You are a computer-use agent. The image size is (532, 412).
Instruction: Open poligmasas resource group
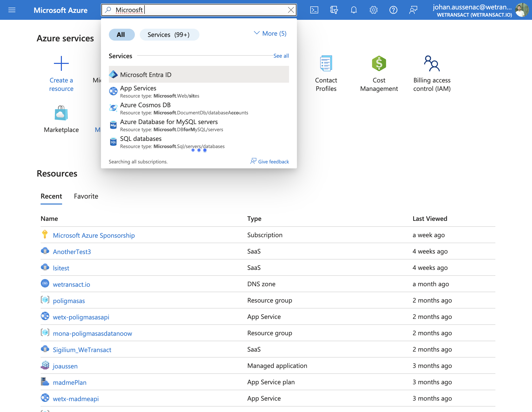point(69,300)
